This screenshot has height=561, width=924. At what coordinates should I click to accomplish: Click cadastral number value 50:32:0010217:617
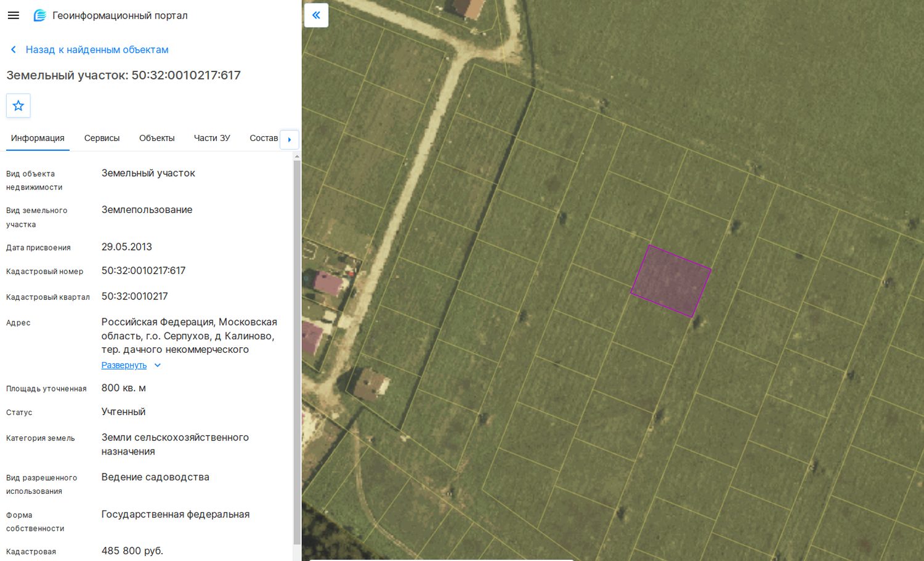[144, 270]
